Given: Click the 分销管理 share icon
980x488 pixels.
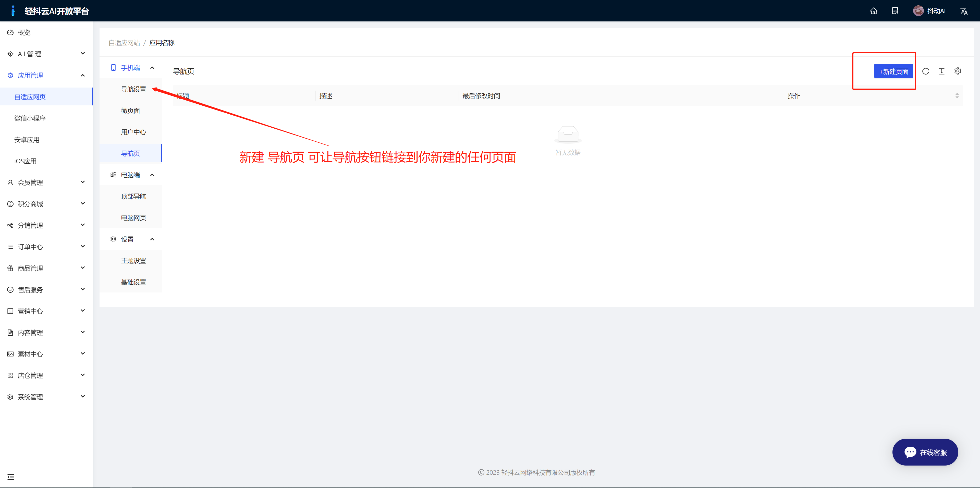Looking at the screenshot, I should pyautogui.click(x=10, y=226).
